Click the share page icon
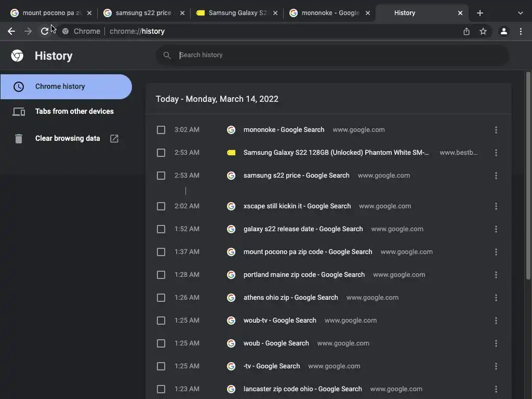The width and height of the screenshot is (532, 399). point(467,31)
